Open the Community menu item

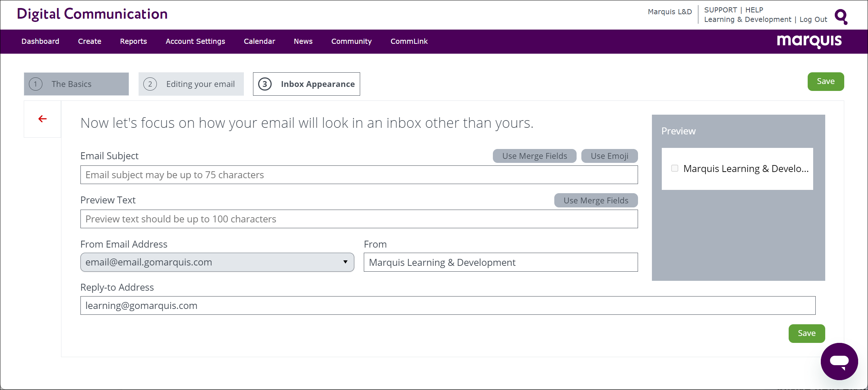click(x=351, y=41)
